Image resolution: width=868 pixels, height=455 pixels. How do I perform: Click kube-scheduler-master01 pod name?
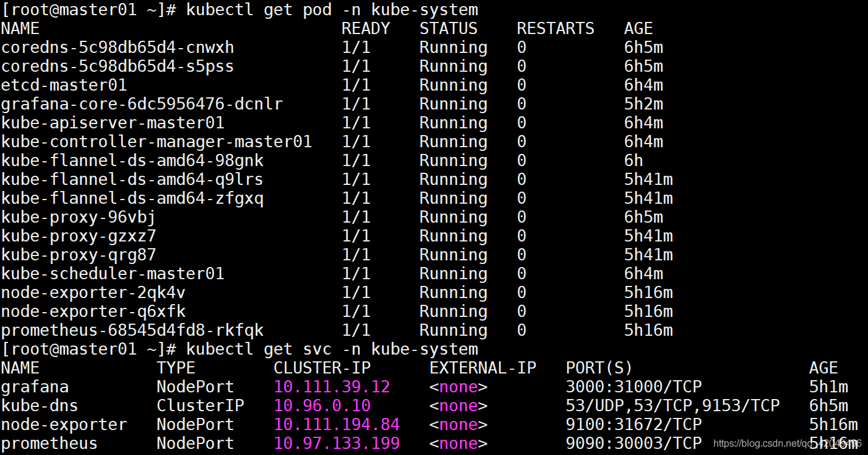[113, 274]
